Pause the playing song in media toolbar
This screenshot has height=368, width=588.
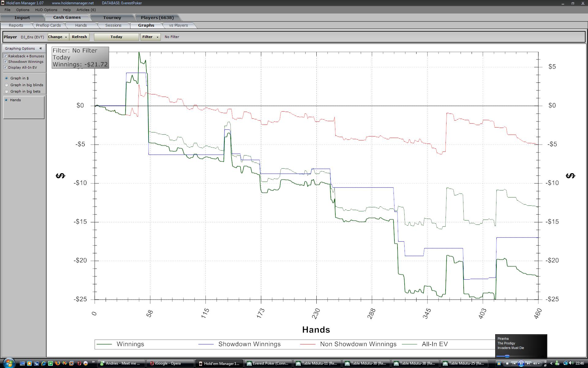521,363
